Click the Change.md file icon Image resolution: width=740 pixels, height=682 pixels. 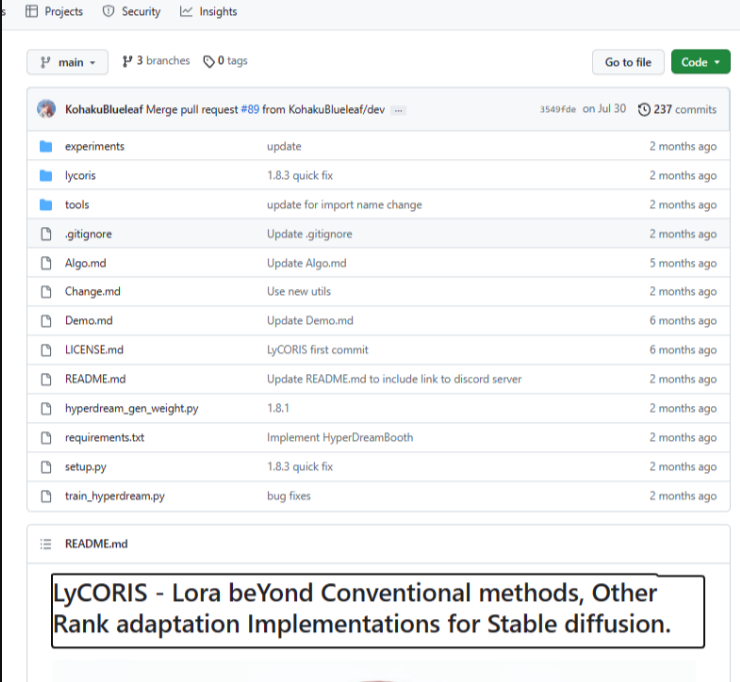pyautogui.click(x=46, y=292)
